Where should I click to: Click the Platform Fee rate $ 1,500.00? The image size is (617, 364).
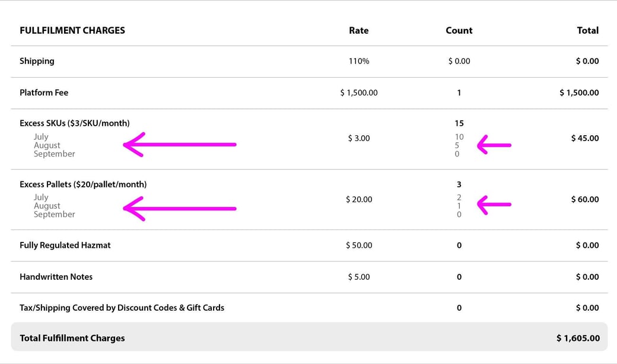359,92
